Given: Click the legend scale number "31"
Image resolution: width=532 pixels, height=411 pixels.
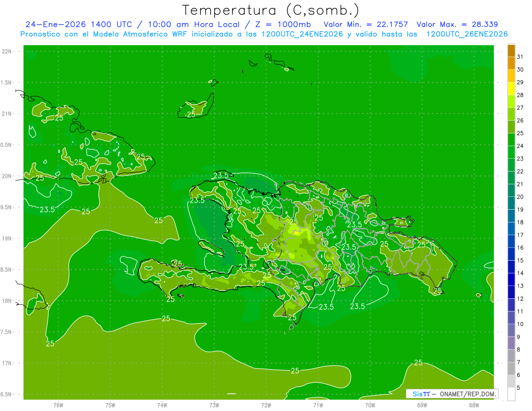Looking at the screenshot, I should click(520, 57).
